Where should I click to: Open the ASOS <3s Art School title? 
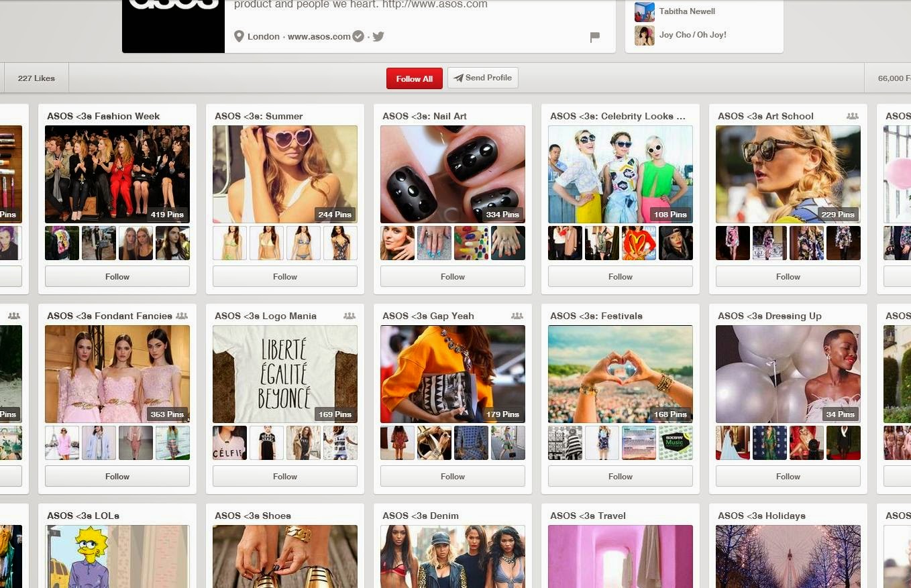[765, 116]
